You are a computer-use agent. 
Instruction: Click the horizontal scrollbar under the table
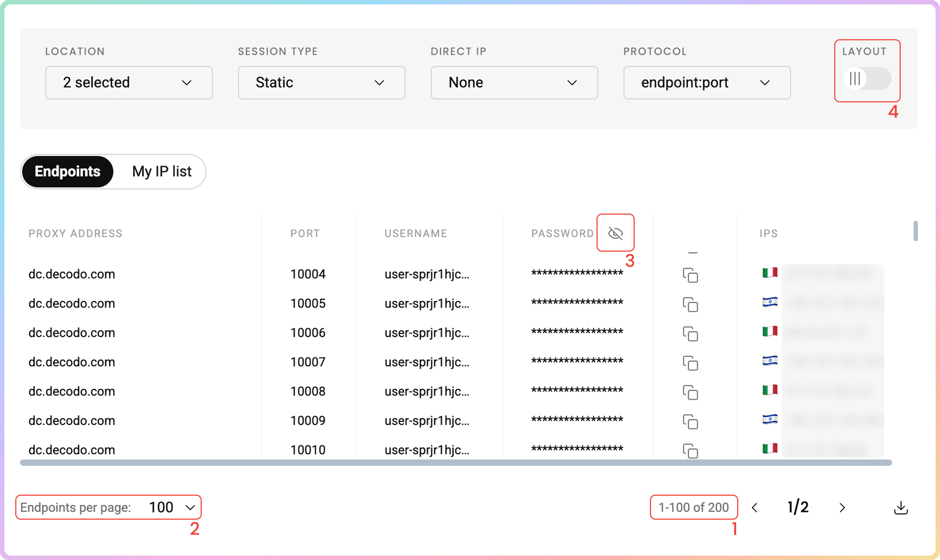pos(456,463)
